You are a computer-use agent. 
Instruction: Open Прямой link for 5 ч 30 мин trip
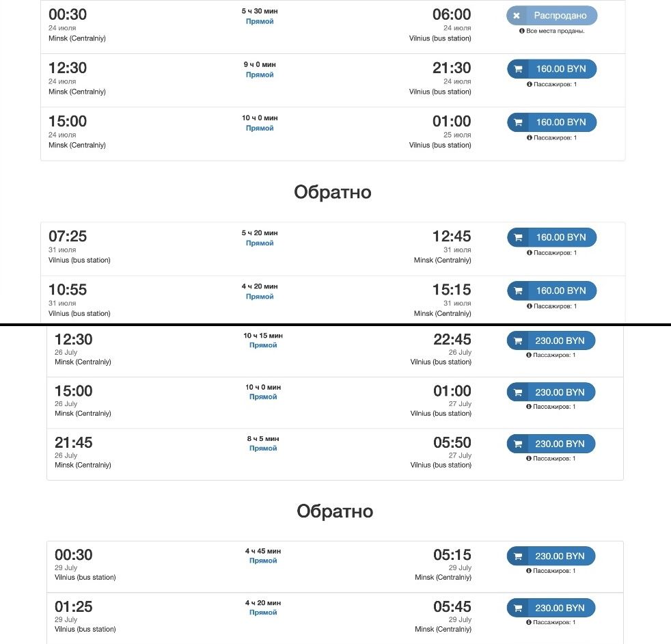click(260, 21)
